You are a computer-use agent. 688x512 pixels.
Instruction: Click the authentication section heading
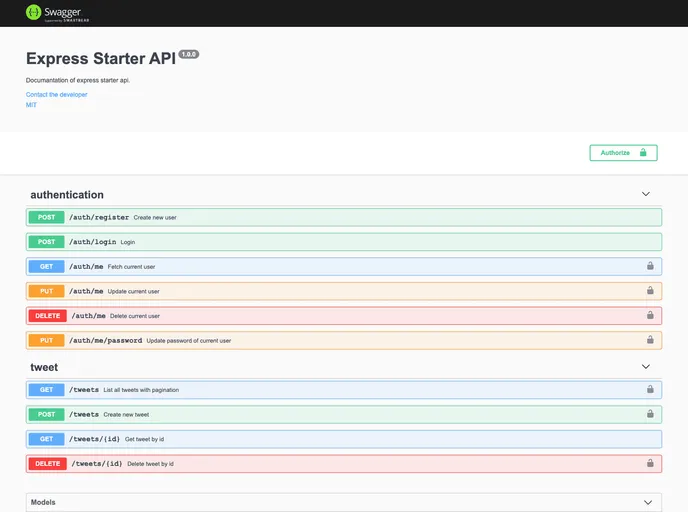click(67, 194)
